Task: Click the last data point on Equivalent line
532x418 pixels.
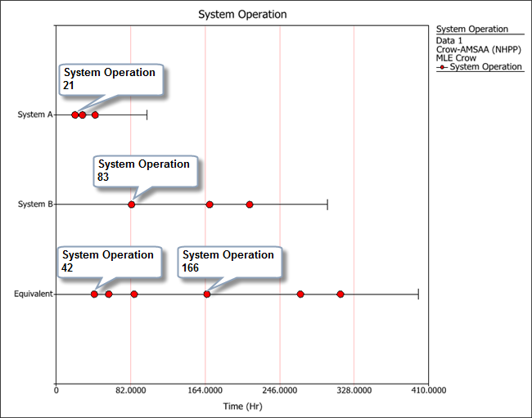Action: point(340,294)
